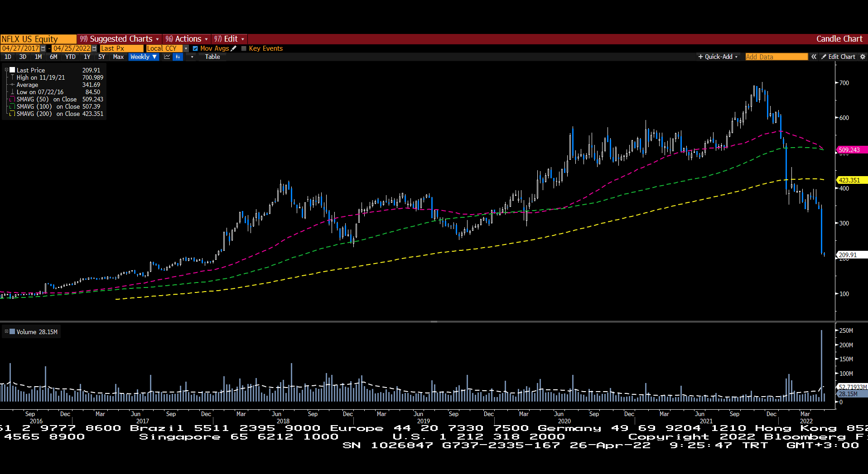868x474 pixels.
Task: Click the Last Price legend label
Action: [x=31, y=70]
